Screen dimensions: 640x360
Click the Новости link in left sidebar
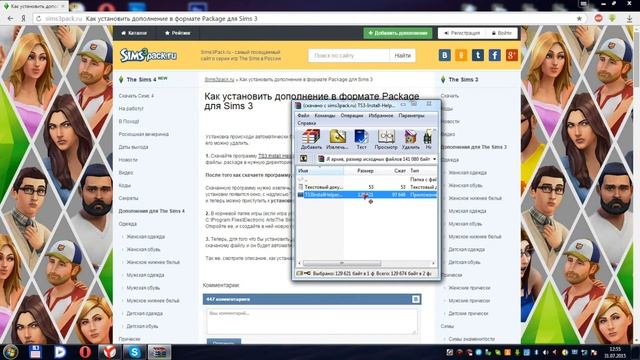[x=128, y=160]
